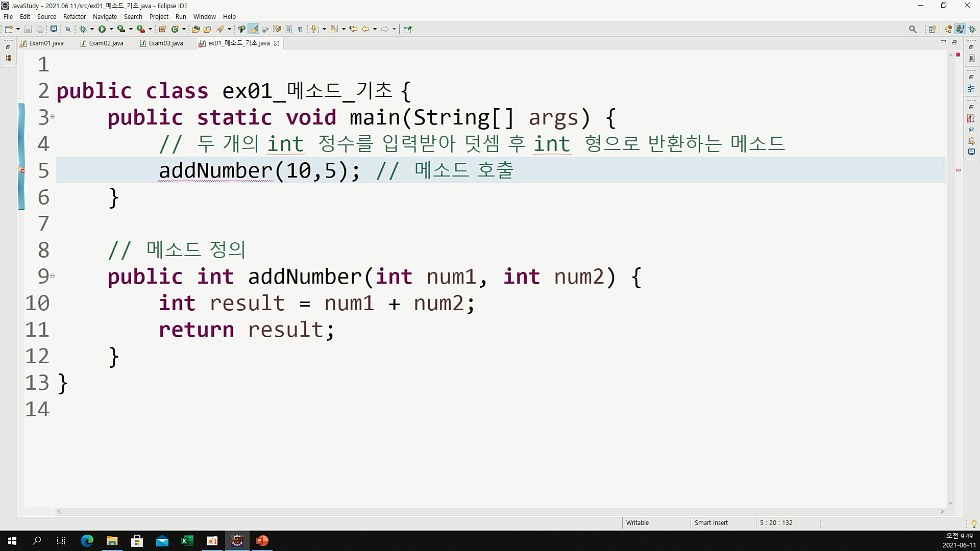The width and height of the screenshot is (980, 551).
Task: Open the New Java Class wizard icon
Action: tap(175, 29)
